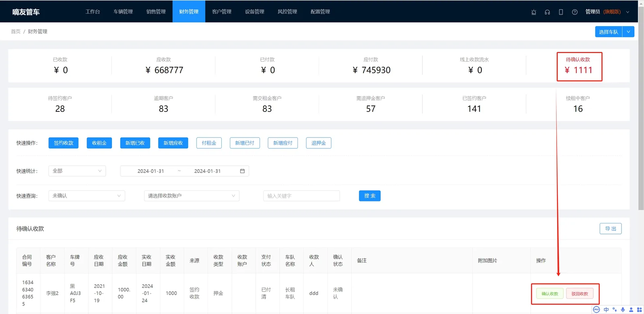Open the 选择车队 dropdown arrow
The image size is (644, 314).
tap(628, 32)
